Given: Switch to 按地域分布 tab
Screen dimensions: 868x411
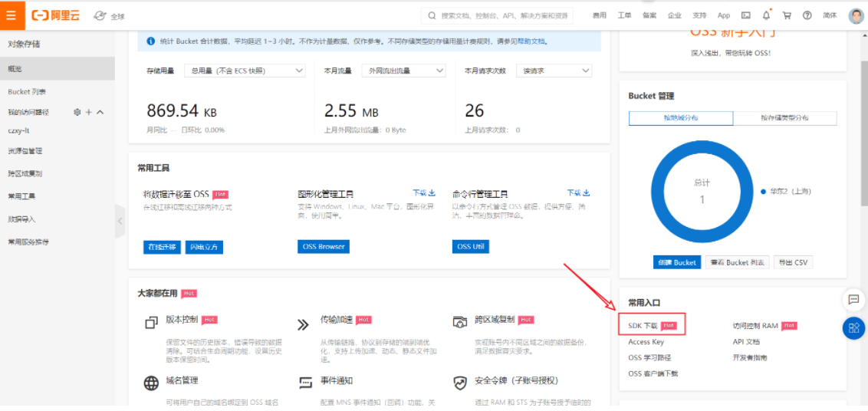Looking at the screenshot, I should 681,118.
